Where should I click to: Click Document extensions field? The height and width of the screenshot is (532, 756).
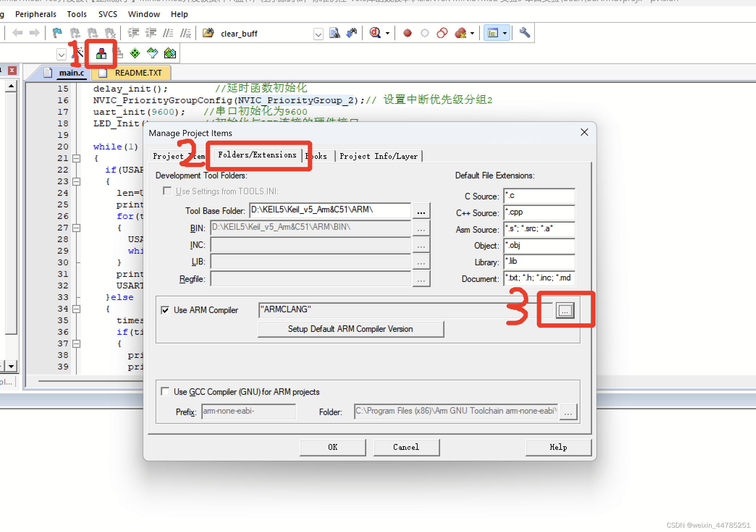(x=539, y=278)
